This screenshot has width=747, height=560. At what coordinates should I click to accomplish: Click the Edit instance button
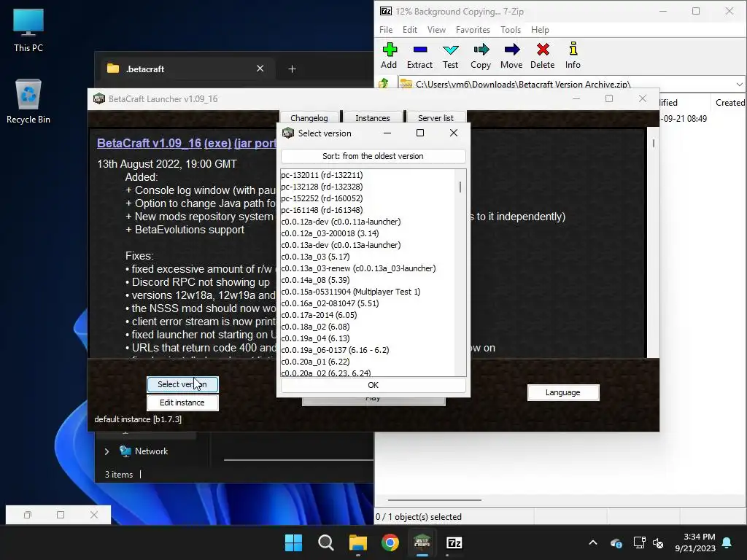[x=182, y=402]
